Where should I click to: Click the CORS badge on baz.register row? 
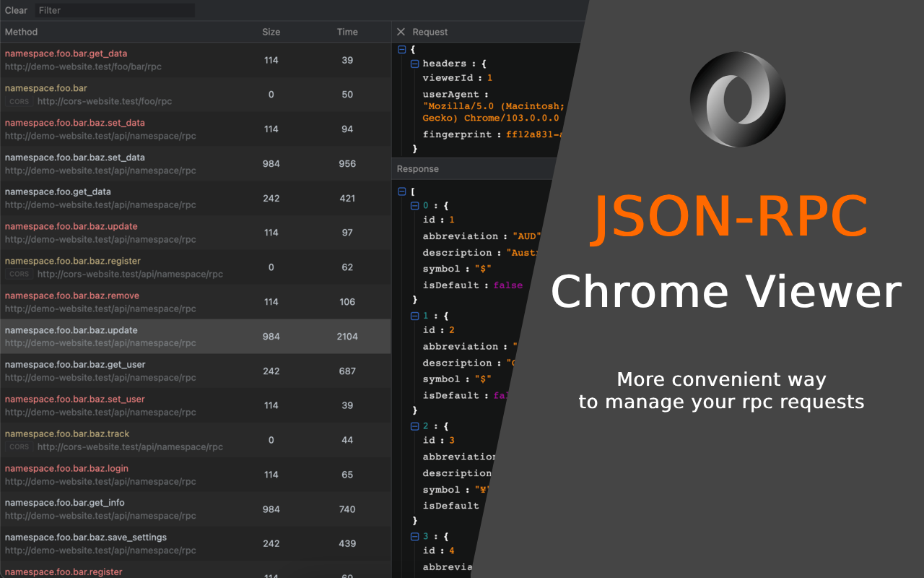pos(19,275)
